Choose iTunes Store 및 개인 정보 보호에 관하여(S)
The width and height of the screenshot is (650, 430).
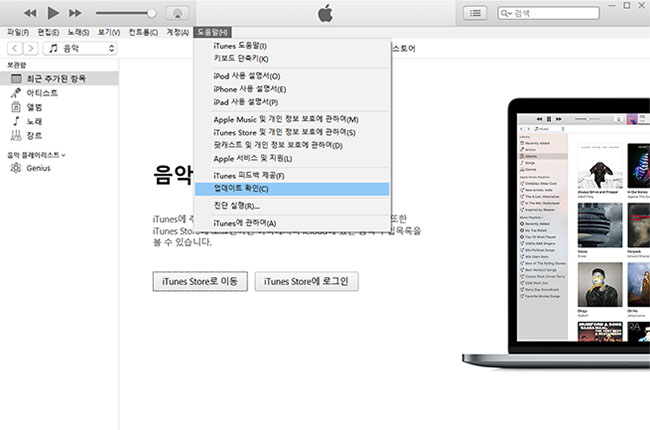click(x=292, y=132)
